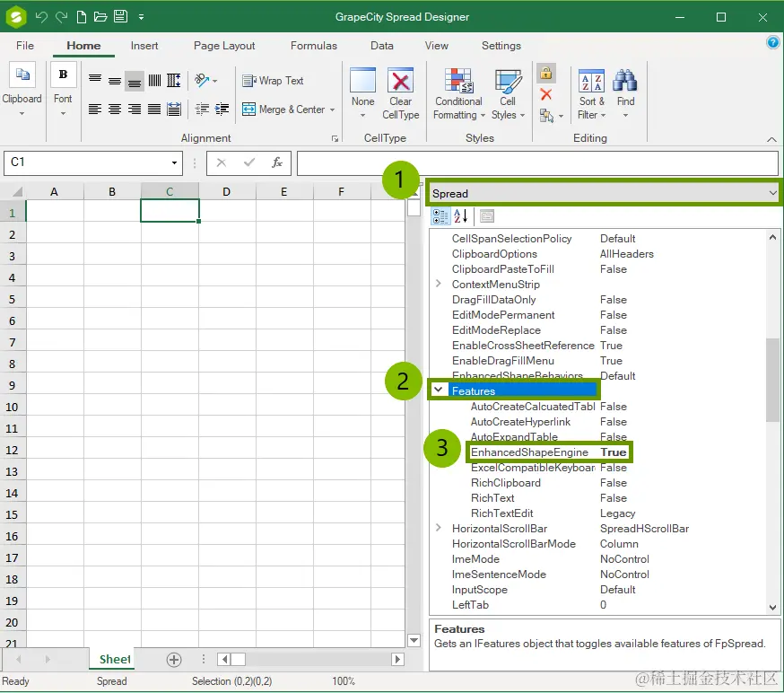Justify text horizontally

tap(154, 110)
